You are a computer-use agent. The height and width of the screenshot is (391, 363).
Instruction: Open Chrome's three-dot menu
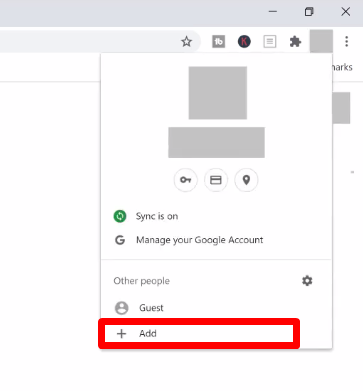coord(347,41)
